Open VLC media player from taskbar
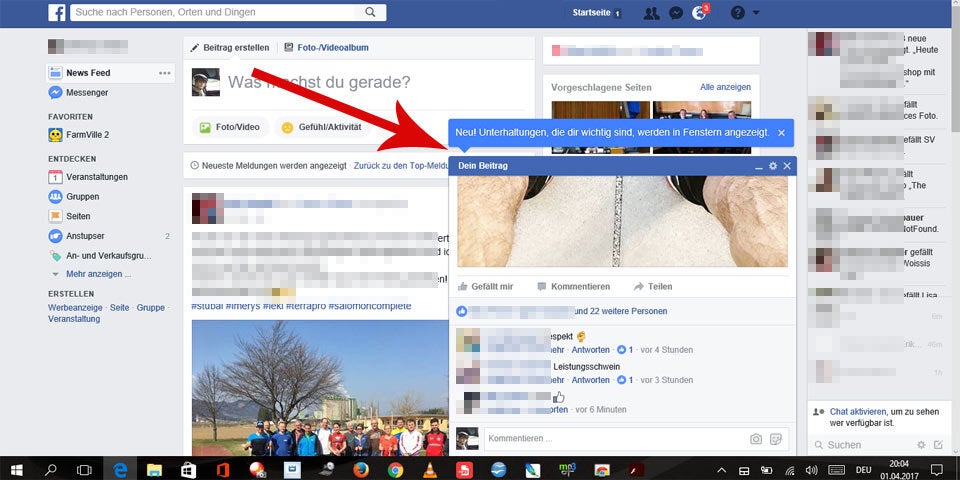Viewport: 960px width, 480px height. tap(430, 470)
